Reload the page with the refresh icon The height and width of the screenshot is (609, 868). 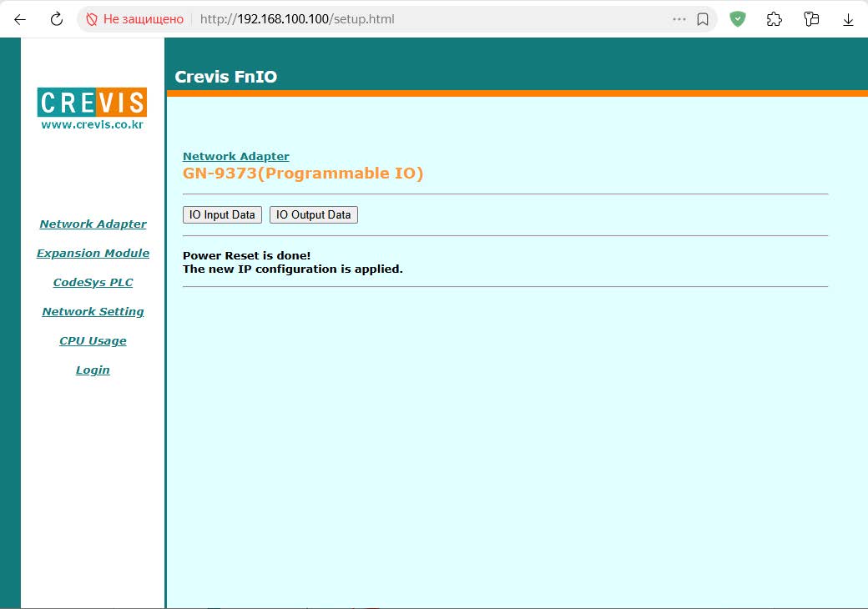[57, 19]
